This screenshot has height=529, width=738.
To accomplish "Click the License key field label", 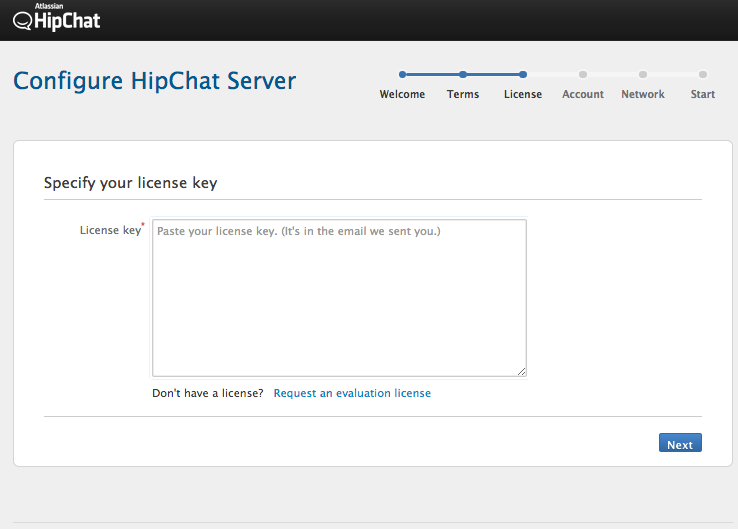I will point(111,230).
